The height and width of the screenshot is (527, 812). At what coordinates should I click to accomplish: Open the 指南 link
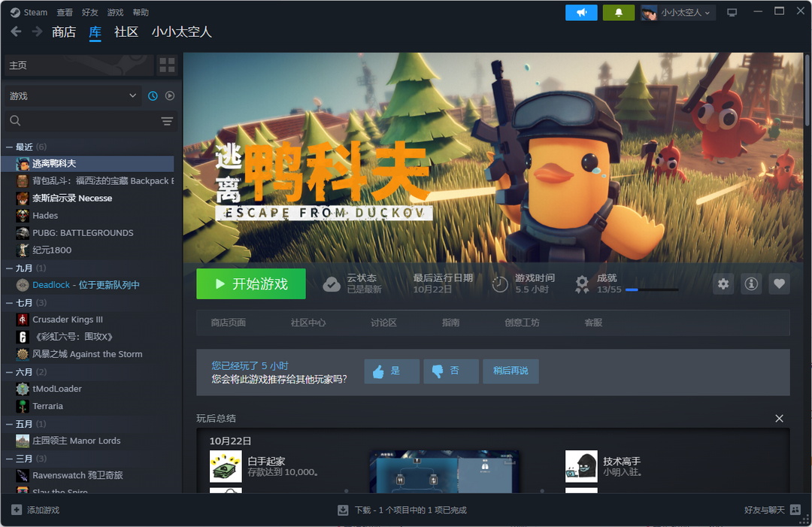[450, 323]
